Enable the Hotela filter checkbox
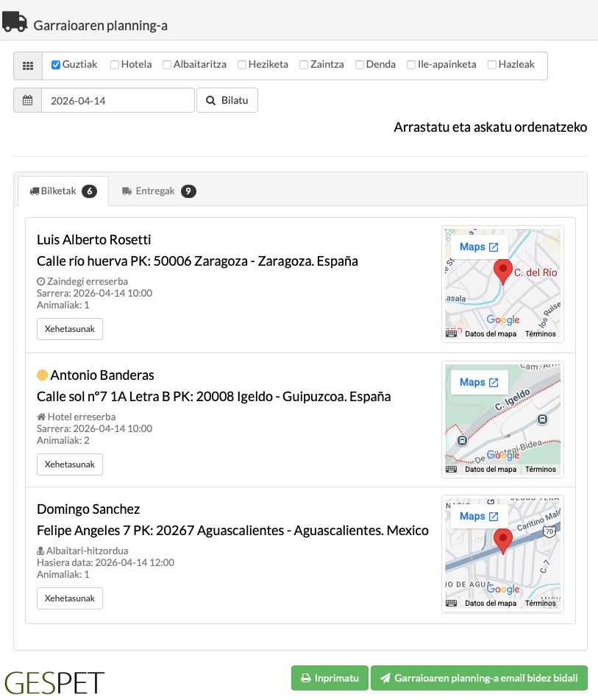Screen dimensions: 598x700 115,65
